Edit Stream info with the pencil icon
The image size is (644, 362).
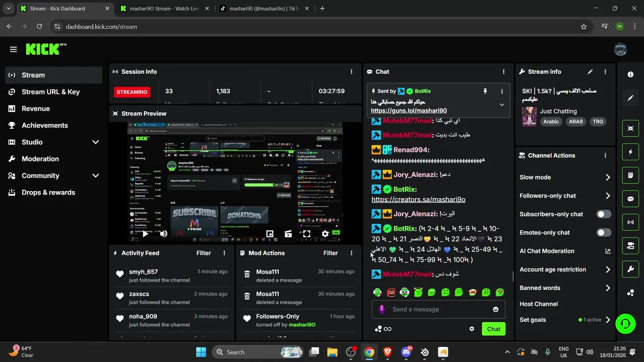point(590,72)
